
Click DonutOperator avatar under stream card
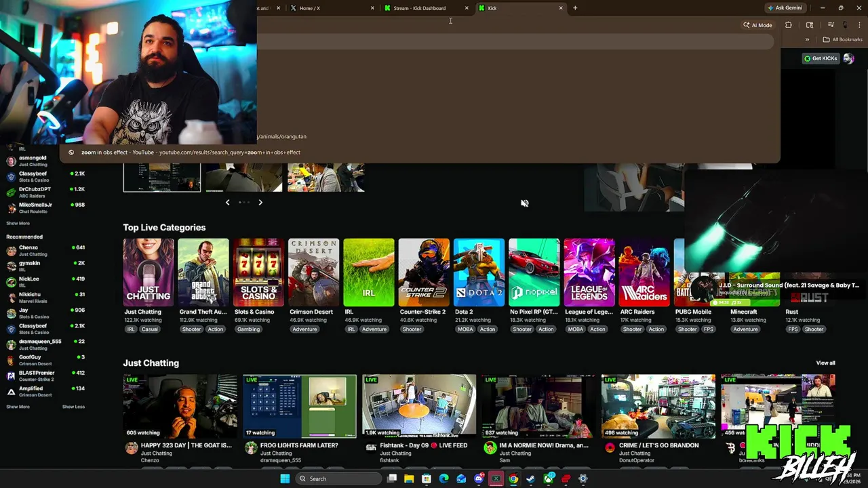(x=609, y=448)
